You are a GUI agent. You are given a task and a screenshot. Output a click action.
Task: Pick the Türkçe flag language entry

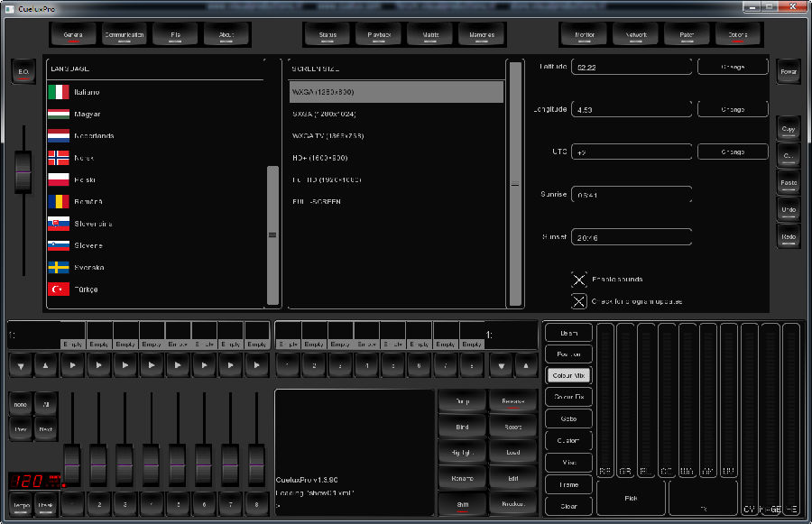click(x=59, y=290)
